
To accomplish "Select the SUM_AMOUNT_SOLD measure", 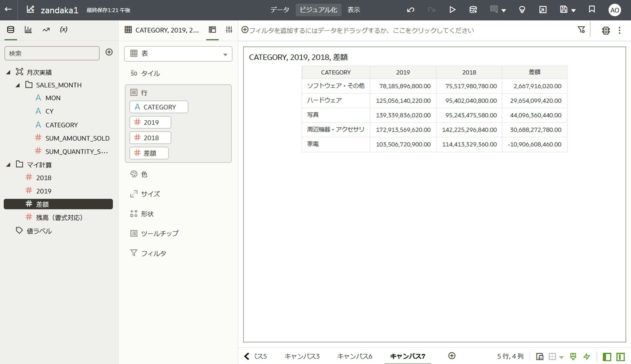I will [77, 138].
